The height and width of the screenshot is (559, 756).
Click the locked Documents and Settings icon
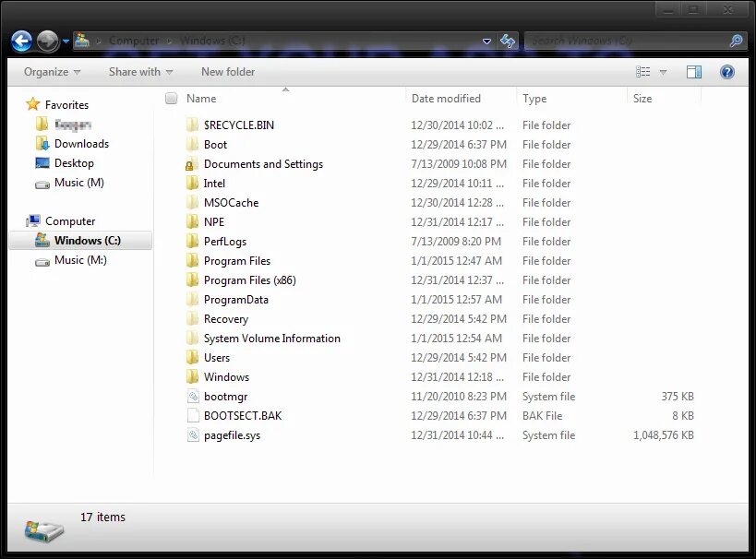191,164
